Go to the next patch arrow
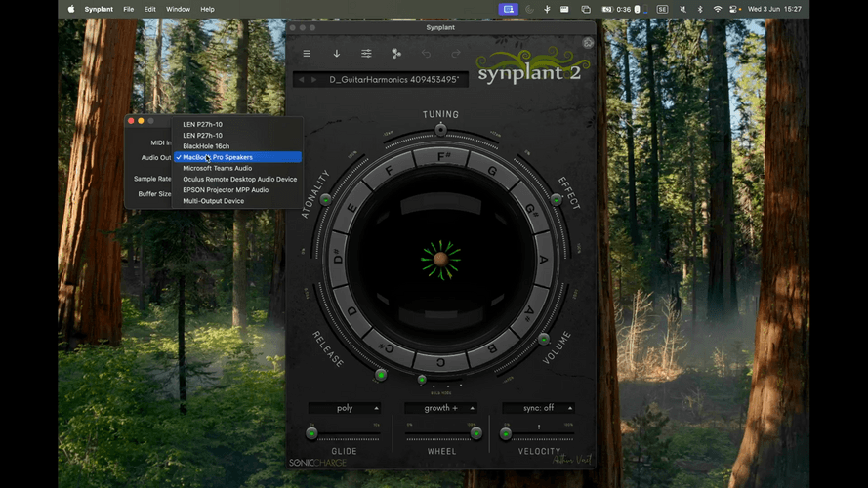 pos(313,80)
